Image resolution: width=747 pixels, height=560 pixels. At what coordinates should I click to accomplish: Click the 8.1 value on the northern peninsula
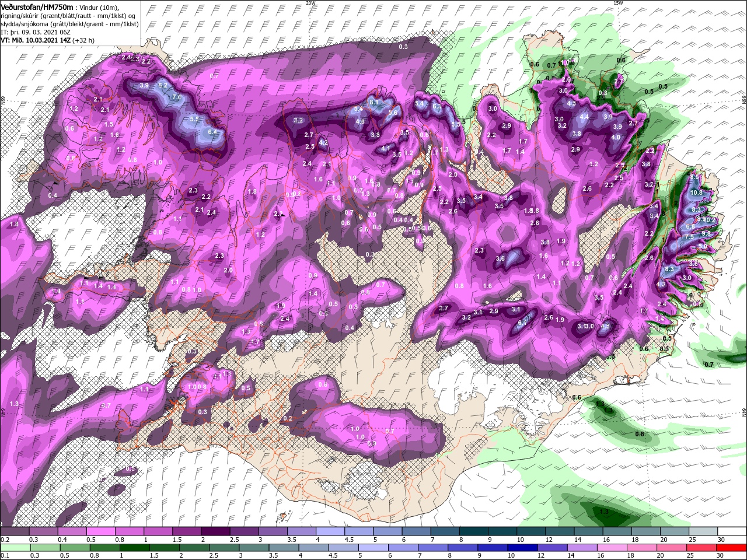374,102
